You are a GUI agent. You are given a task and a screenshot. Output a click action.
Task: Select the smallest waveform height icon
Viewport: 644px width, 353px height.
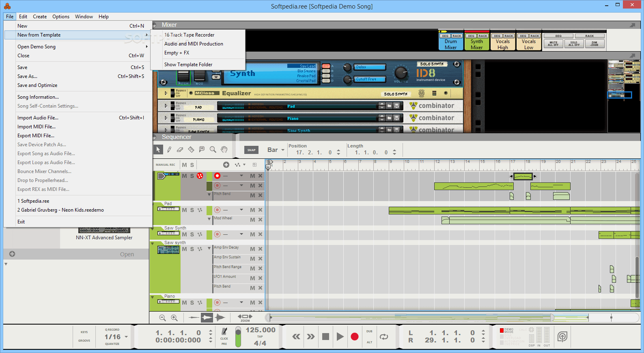[194, 318]
